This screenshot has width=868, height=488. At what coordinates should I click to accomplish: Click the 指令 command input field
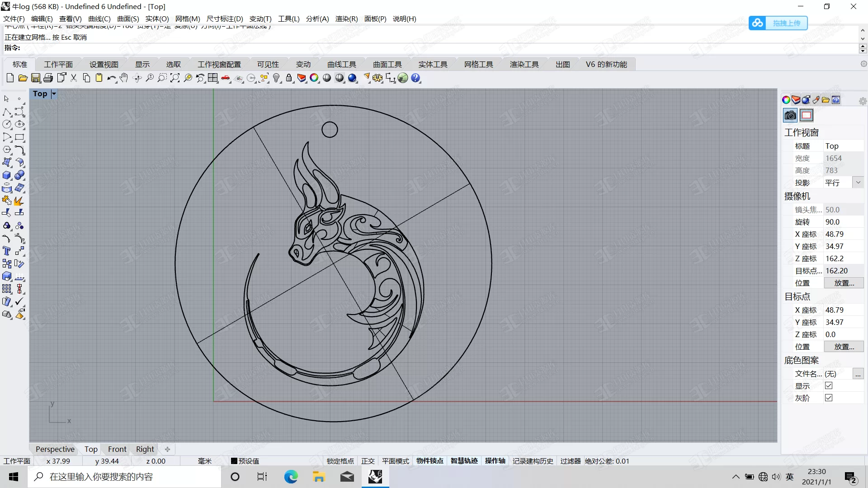[439, 48]
